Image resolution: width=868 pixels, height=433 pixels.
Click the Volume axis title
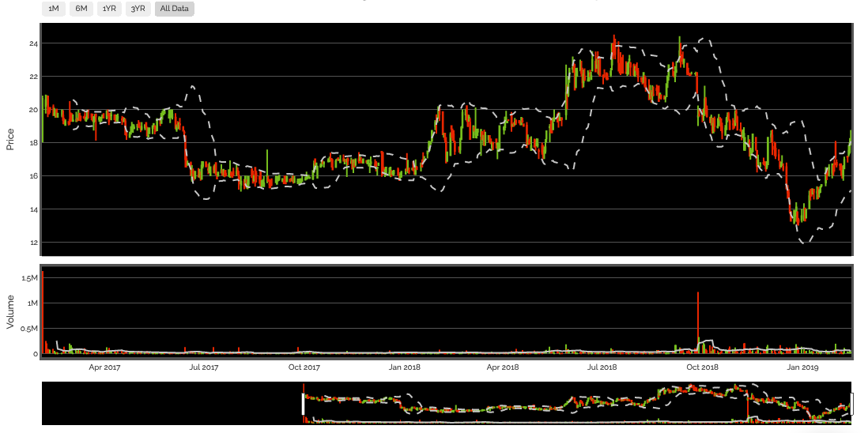[x=10, y=312]
